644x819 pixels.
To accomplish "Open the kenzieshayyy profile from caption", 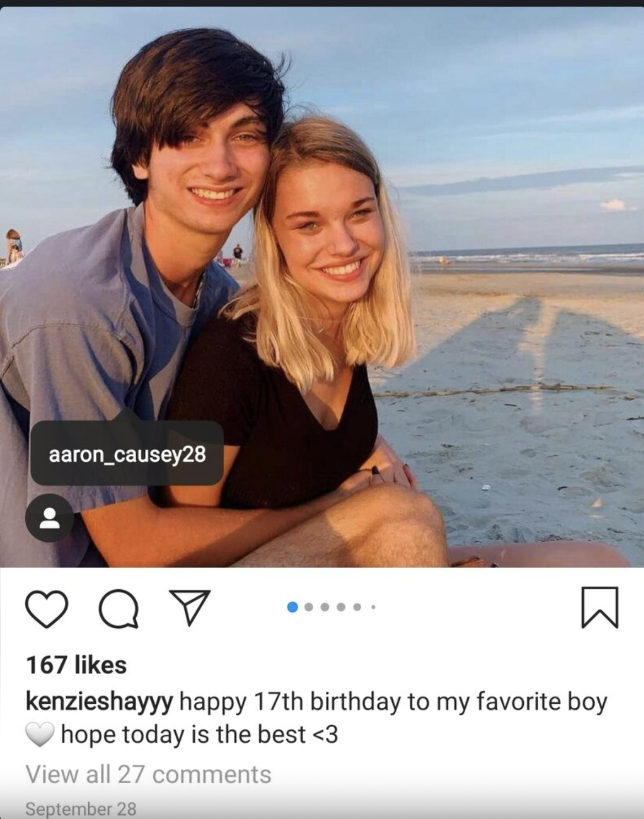I will (99, 702).
